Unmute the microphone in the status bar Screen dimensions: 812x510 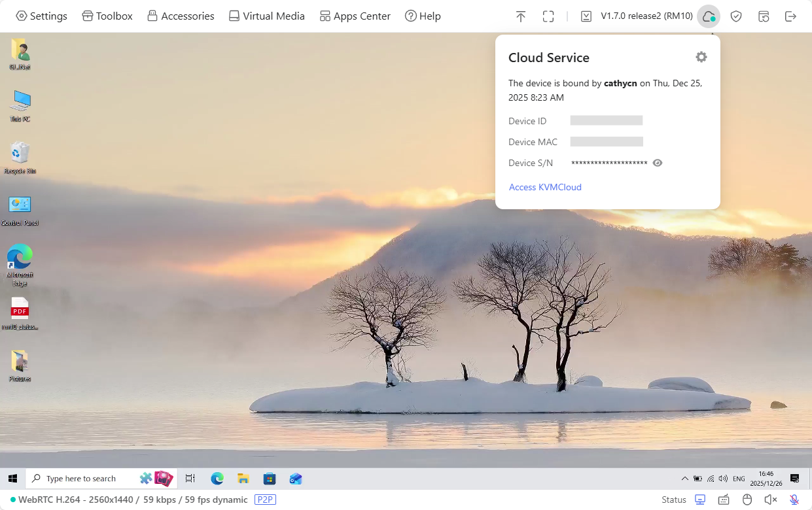tap(793, 499)
